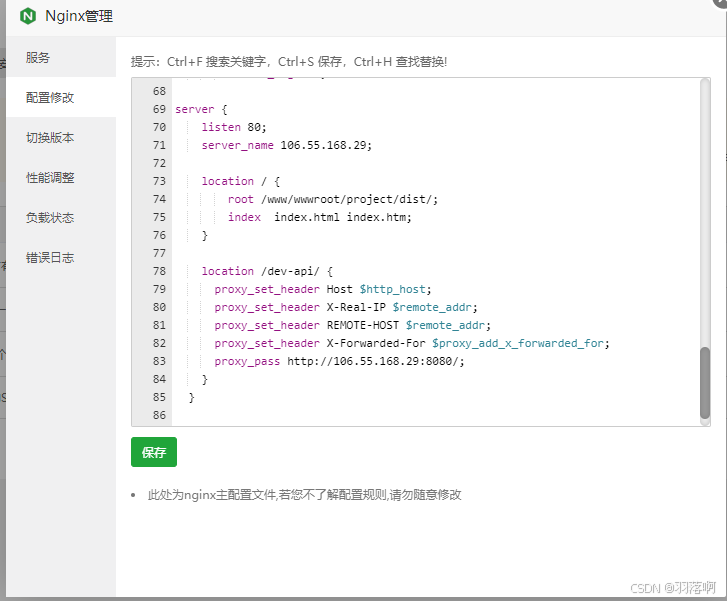
Task: Click the X-Real-IP $remote_addr line
Action: 345,307
